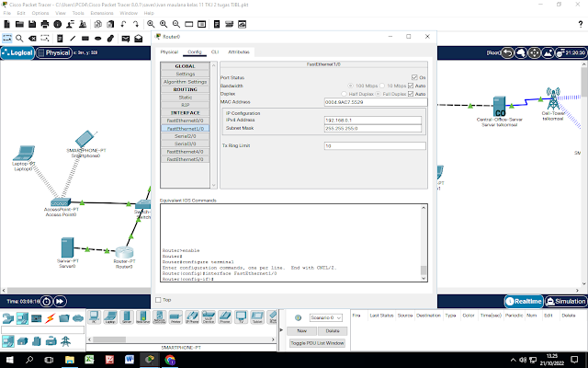
Task: Click Set Tiled Background picture icon
Action: (548, 53)
